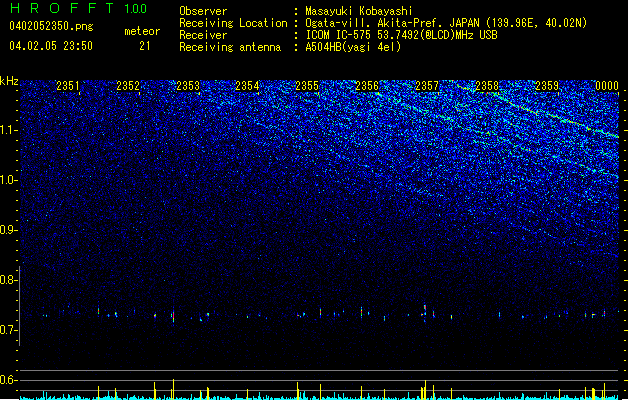Click time marker 2353
This screenshot has width=629, height=400.
(188, 86)
